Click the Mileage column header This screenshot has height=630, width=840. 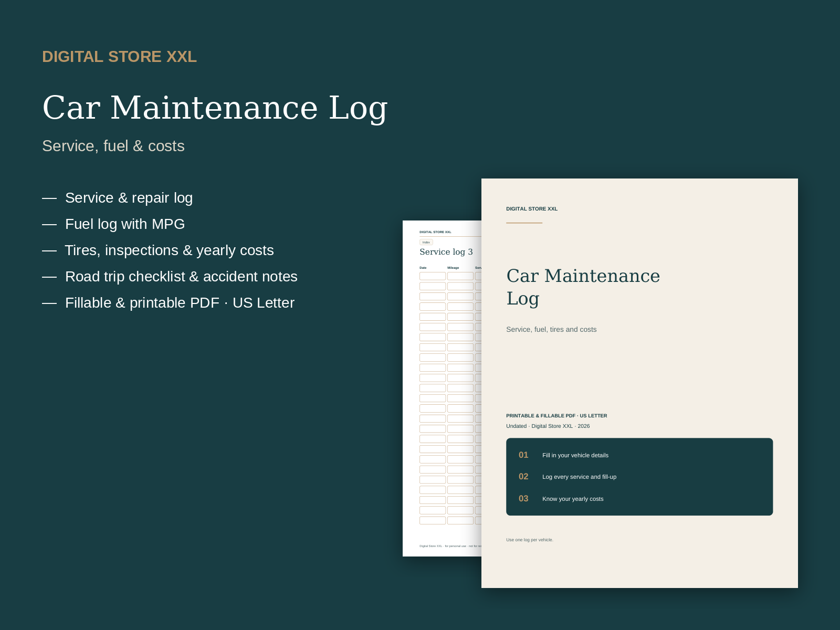[x=453, y=268]
